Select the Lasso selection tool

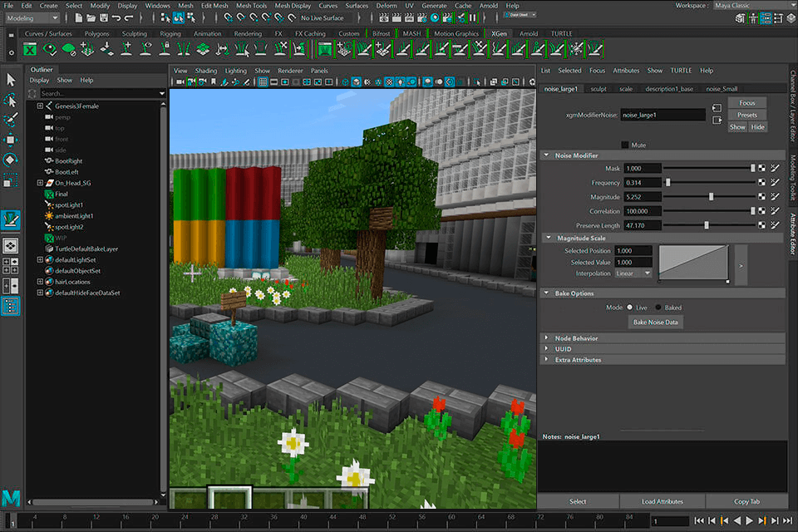11,101
